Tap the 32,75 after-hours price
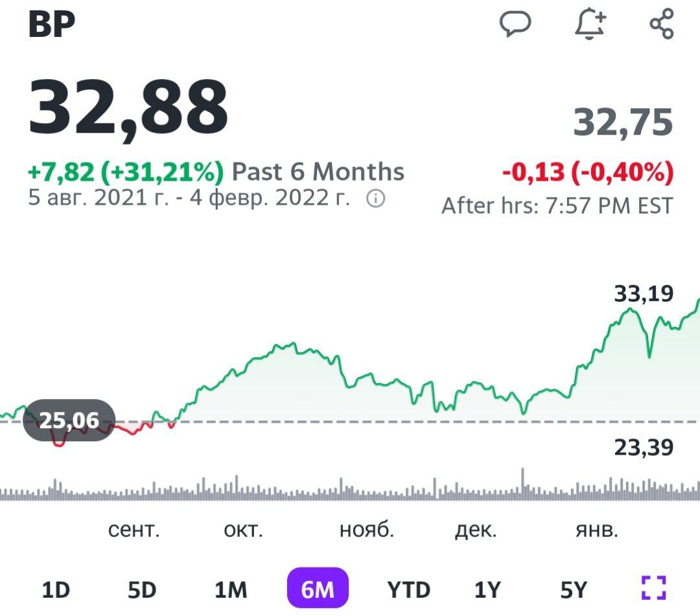The height and width of the screenshot is (616, 700). coord(623,122)
